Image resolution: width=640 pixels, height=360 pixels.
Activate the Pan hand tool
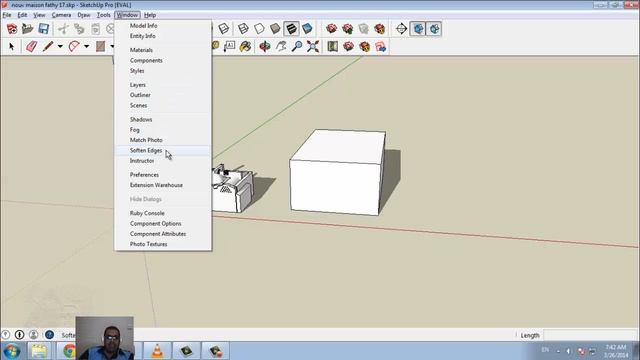281,47
